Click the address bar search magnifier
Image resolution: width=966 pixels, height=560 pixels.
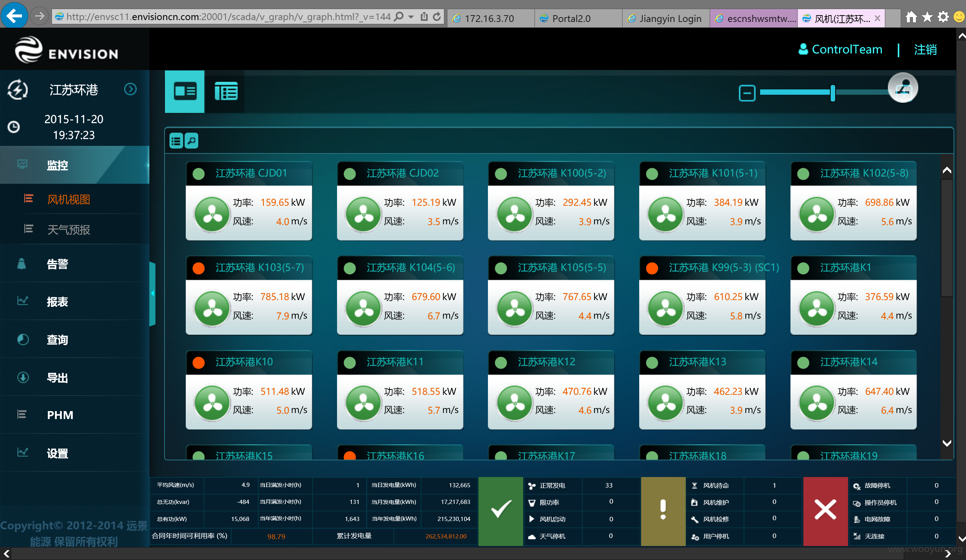click(x=399, y=17)
